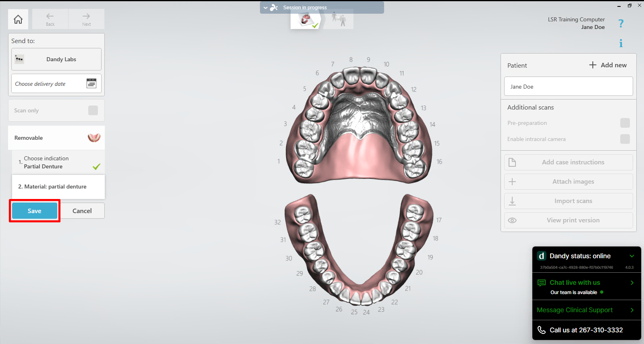Click the Jane Doe patient name field
644x344 pixels.
click(568, 87)
